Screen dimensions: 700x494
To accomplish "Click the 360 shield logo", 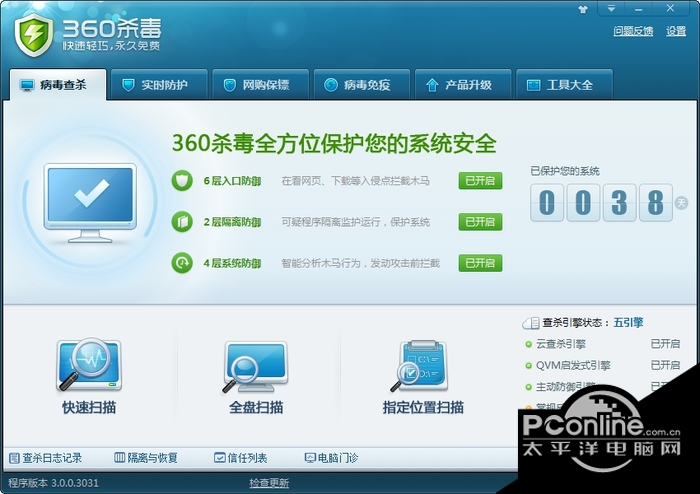I will 33,35.
